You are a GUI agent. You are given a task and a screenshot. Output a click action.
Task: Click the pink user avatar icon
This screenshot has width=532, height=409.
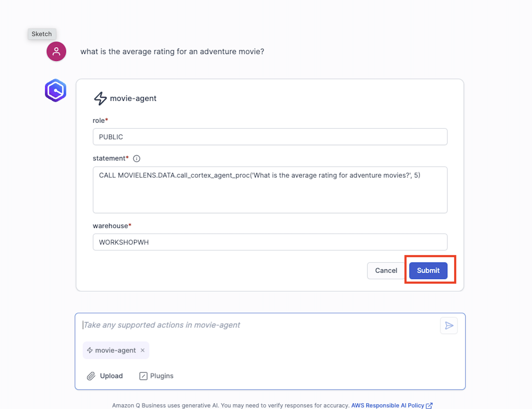coord(56,51)
